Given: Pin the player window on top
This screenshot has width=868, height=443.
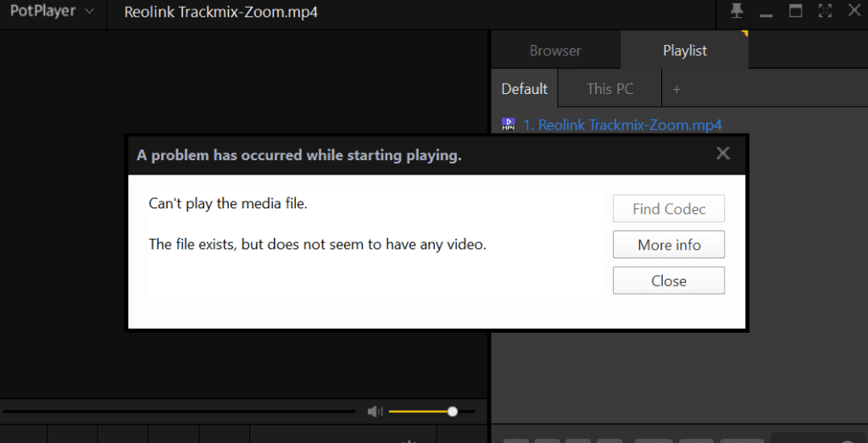Looking at the screenshot, I should 737,13.
